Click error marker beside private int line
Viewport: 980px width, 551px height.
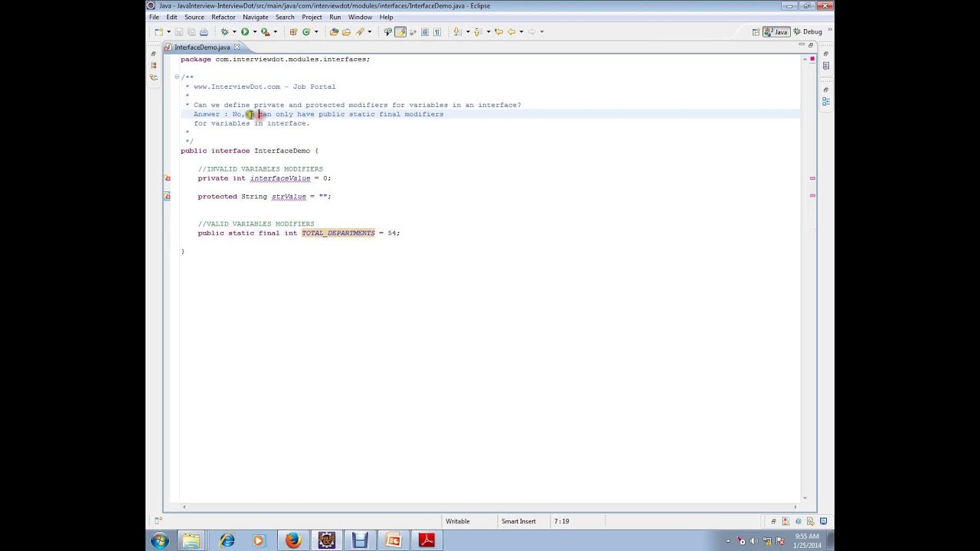click(x=167, y=178)
